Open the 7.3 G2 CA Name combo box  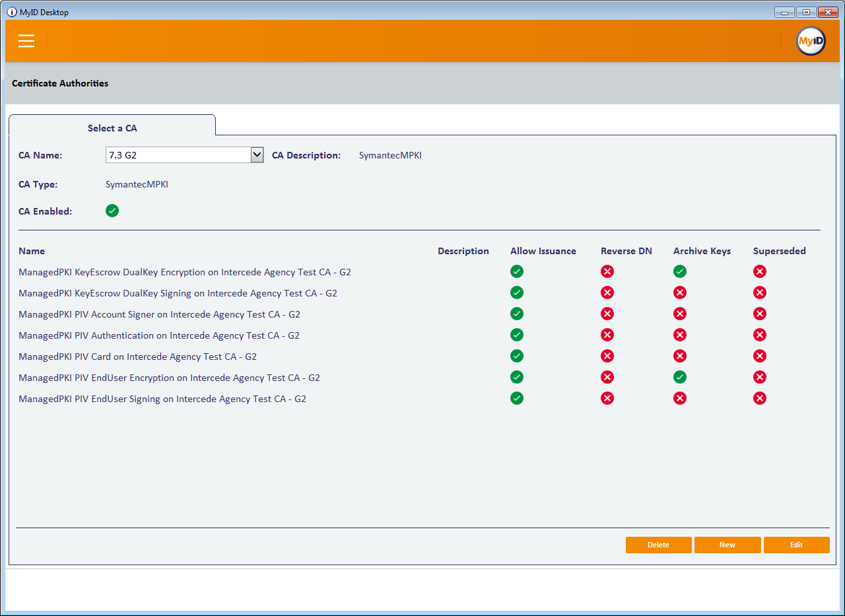pos(178,155)
